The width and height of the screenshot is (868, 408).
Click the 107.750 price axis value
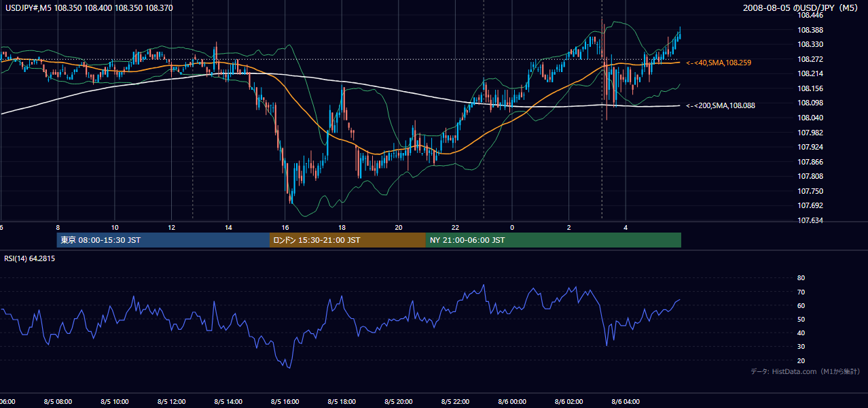pos(809,191)
